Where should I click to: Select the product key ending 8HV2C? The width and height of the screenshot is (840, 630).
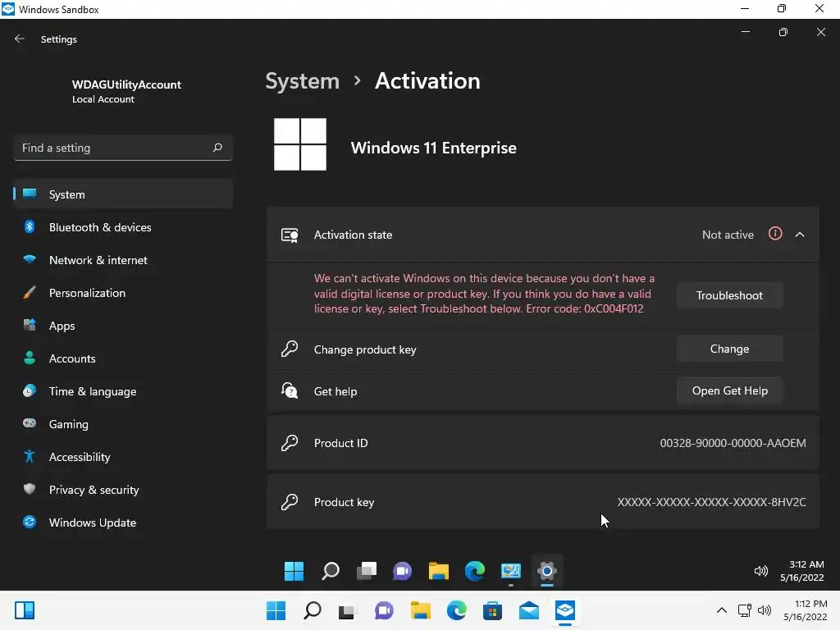tap(711, 502)
